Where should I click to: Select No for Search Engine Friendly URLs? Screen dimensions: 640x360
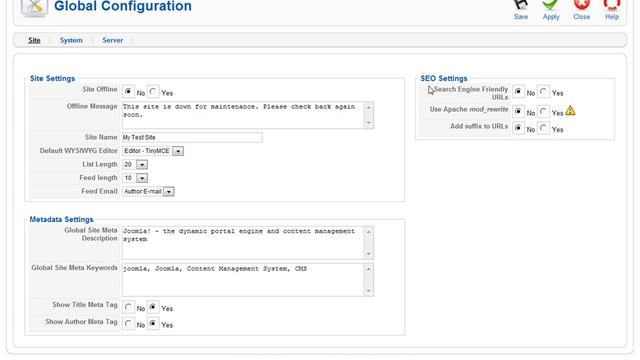518,91
